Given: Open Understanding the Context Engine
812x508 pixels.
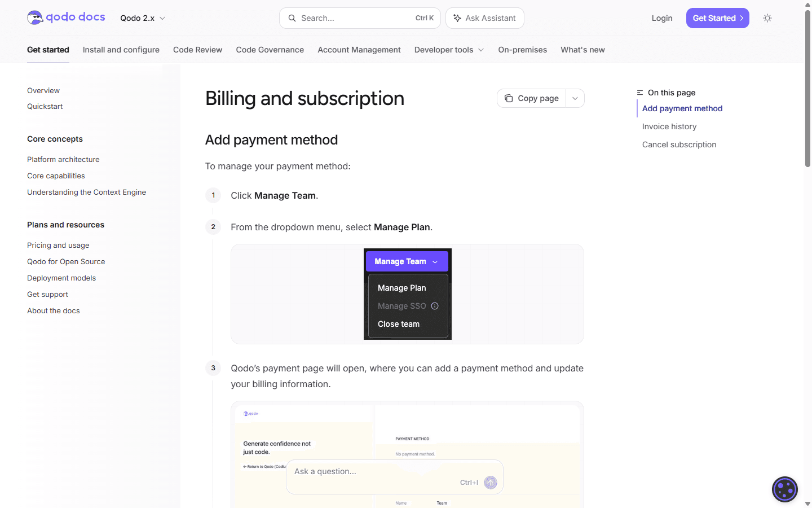Looking at the screenshot, I should click(86, 192).
